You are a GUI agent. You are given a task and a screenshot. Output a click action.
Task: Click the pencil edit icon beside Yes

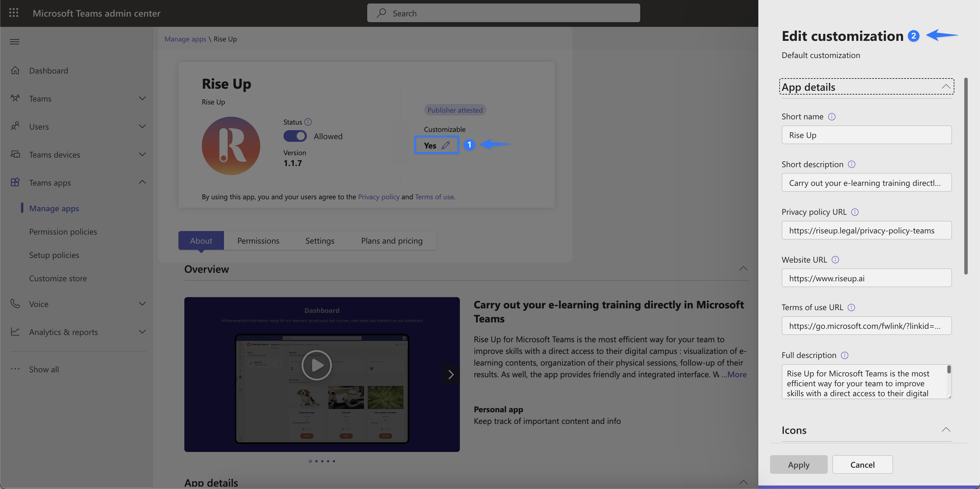tap(445, 145)
